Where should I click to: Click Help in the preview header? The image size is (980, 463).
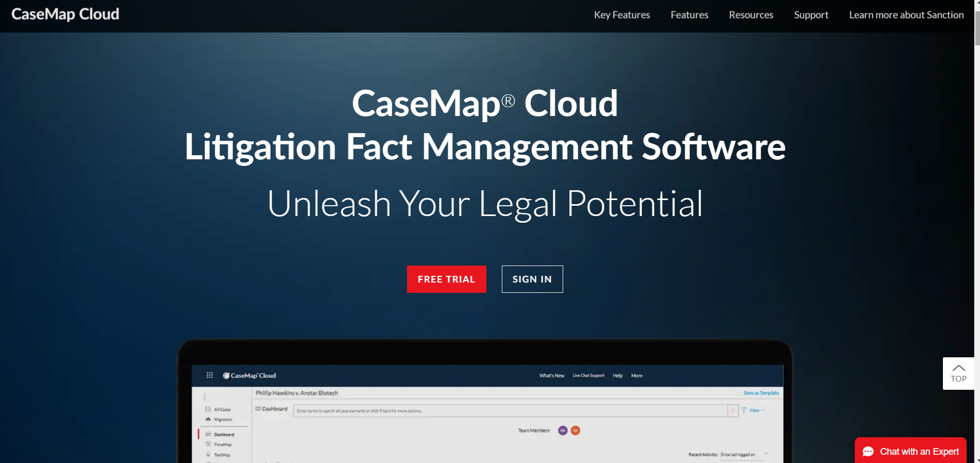pos(618,375)
